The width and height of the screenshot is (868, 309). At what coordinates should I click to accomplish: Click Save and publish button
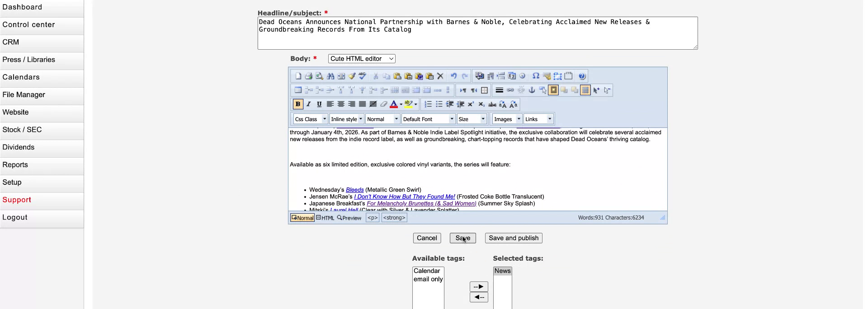click(514, 238)
